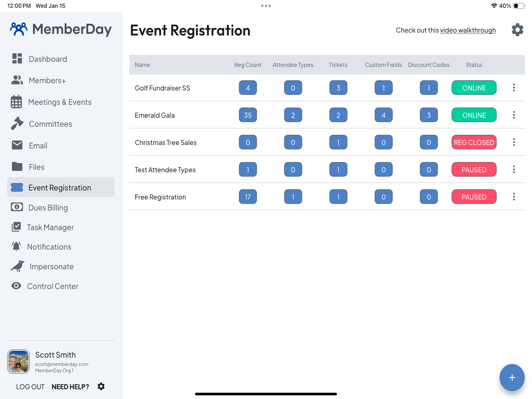Open the video walkthrough link

[x=468, y=30]
